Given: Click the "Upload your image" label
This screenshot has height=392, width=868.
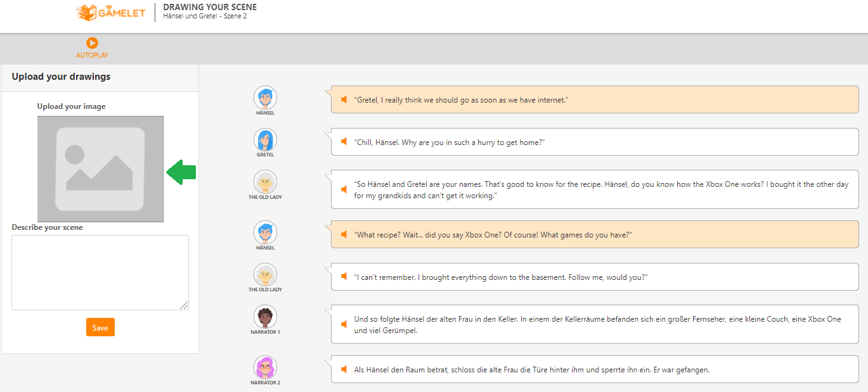Looking at the screenshot, I should click(71, 106).
